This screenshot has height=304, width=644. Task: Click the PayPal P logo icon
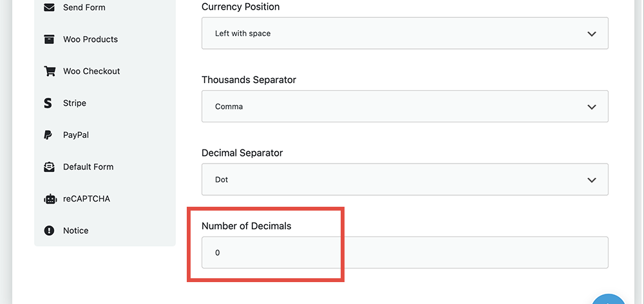tap(48, 135)
